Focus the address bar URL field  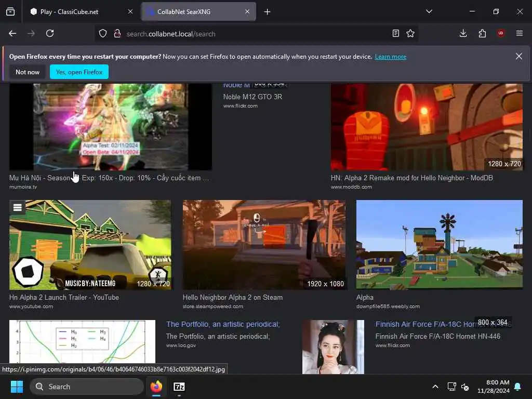[256, 34]
